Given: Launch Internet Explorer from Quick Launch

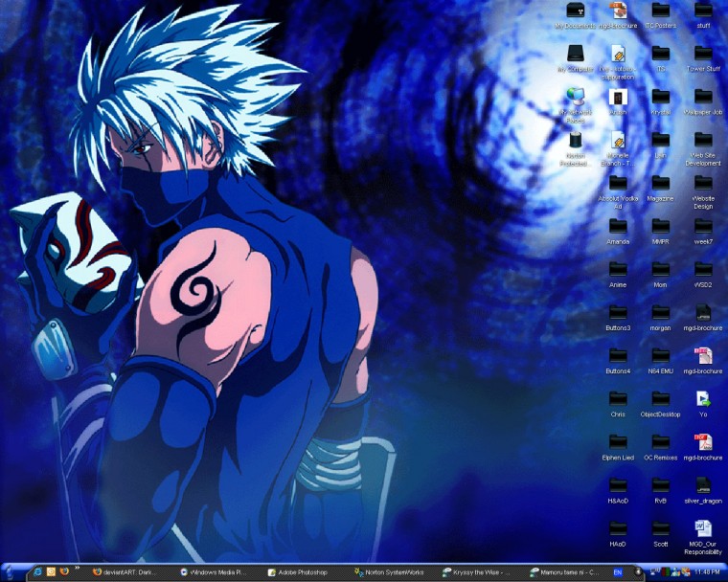Looking at the screenshot, I should click(38, 571).
